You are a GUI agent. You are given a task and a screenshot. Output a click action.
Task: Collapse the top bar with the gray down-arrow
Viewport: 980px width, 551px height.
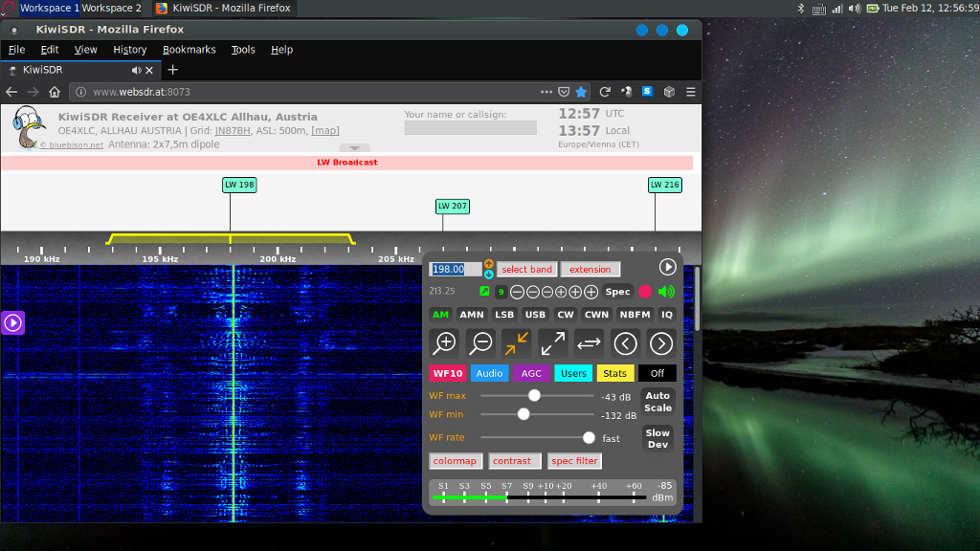(x=354, y=148)
